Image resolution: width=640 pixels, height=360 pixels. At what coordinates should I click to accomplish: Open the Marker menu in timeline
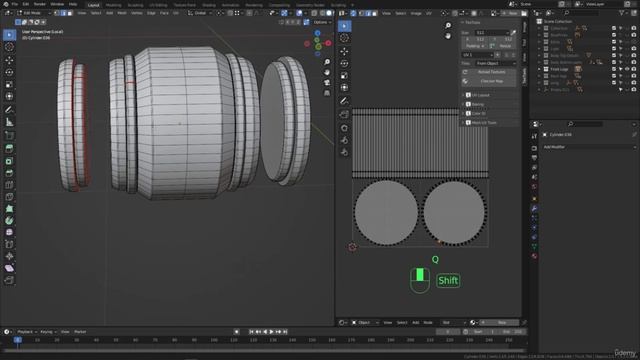80,332
